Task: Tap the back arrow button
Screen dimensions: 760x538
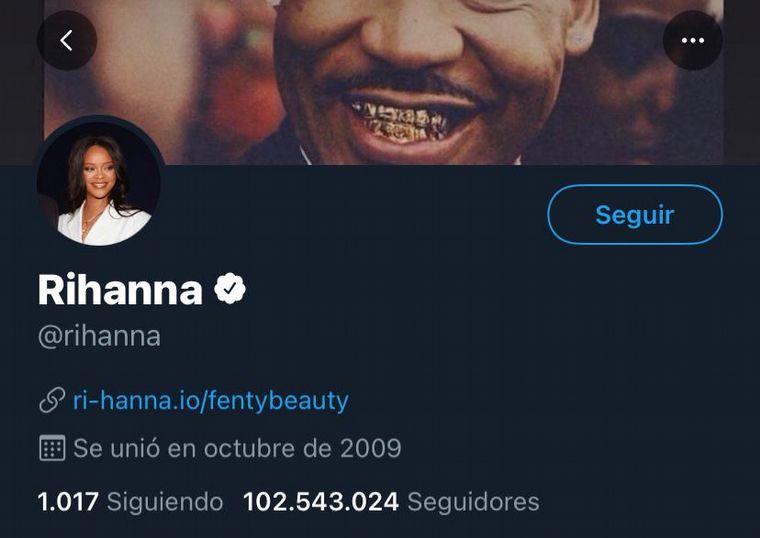Action: (x=66, y=41)
